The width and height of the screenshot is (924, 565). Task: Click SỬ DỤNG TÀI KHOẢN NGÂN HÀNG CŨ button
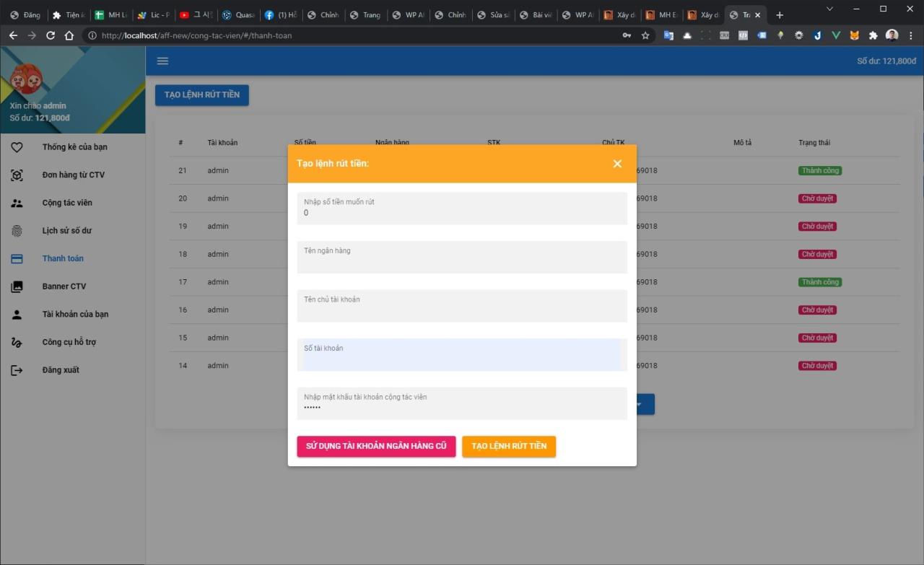376,446
